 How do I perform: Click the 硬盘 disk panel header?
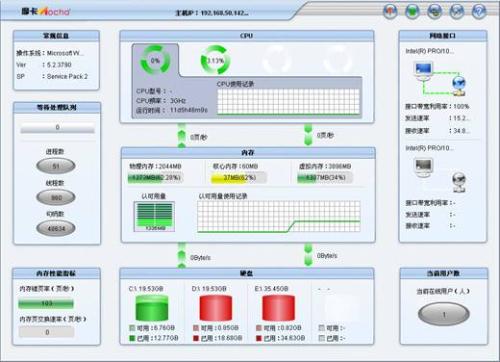click(247, 273)
